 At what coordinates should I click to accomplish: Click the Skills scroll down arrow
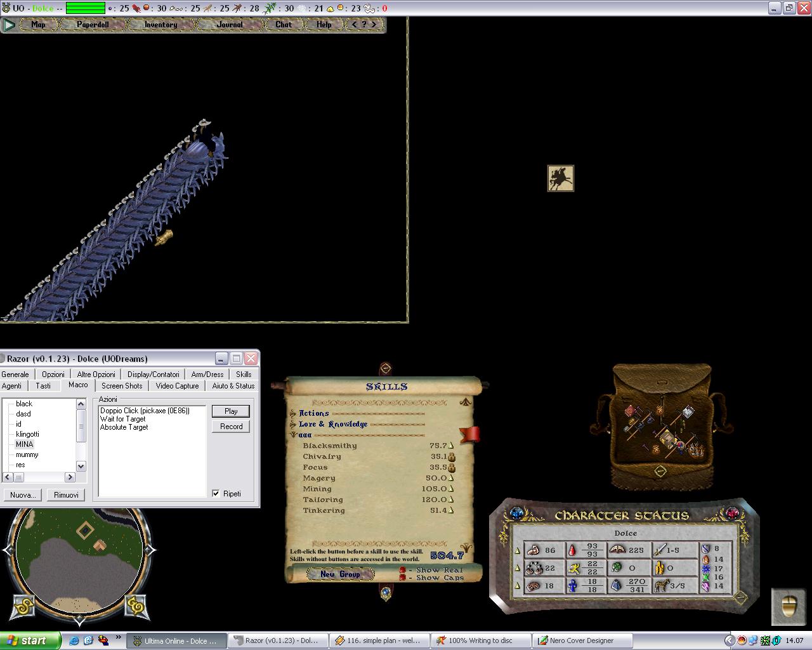click(x=466, y=547)
